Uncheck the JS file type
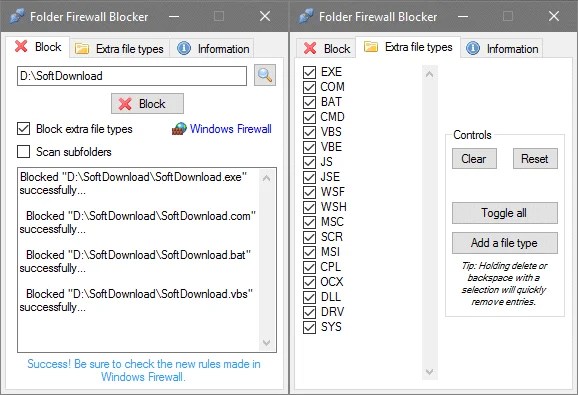The width and height of the screenshot is (578, 395). pos(309,162)
